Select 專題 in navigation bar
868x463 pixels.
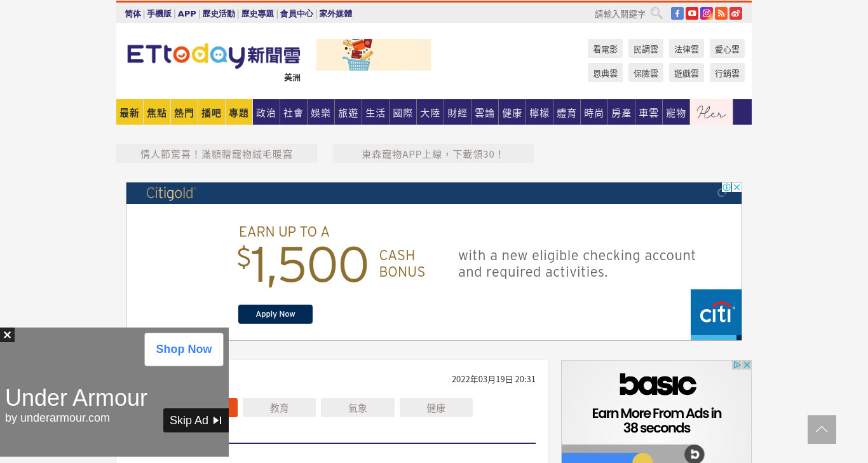pos(239,112)
